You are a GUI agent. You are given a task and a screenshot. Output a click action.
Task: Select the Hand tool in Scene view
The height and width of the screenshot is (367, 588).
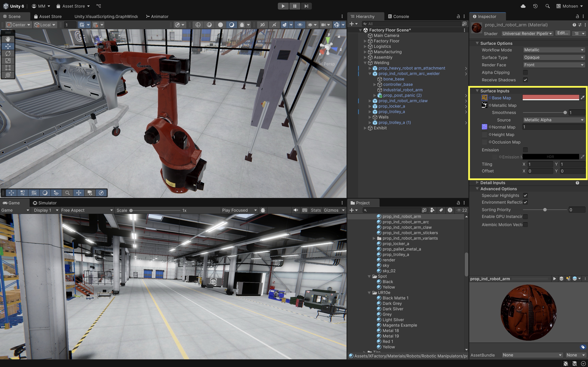click(x=8, y=39)
